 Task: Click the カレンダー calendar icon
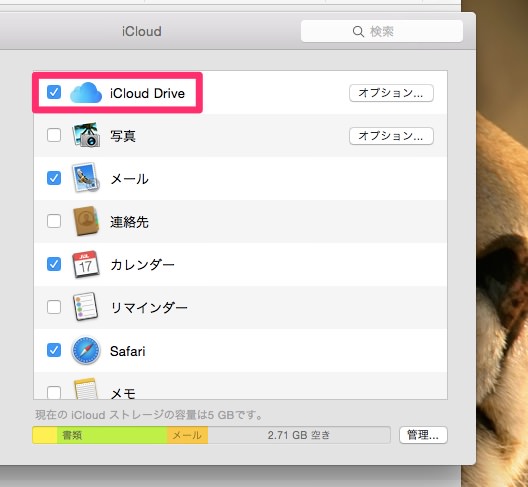pos(86,264)
